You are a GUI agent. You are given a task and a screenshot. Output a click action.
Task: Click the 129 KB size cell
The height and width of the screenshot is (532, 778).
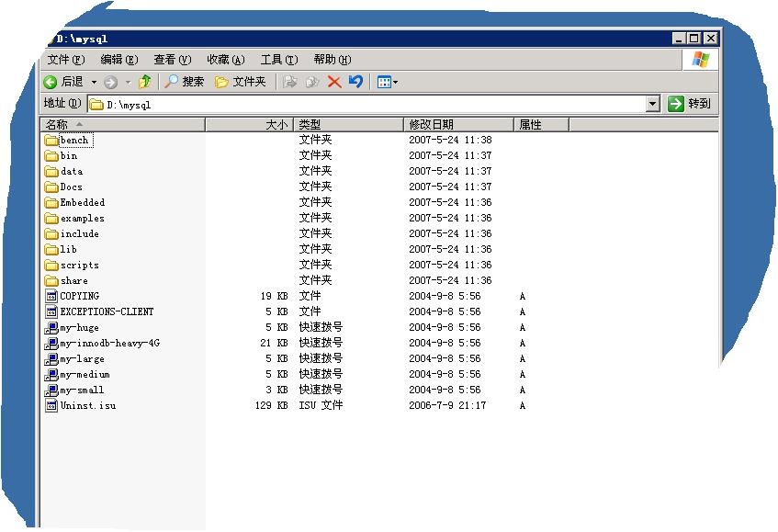pyautogui.click(x=271, y=406)
